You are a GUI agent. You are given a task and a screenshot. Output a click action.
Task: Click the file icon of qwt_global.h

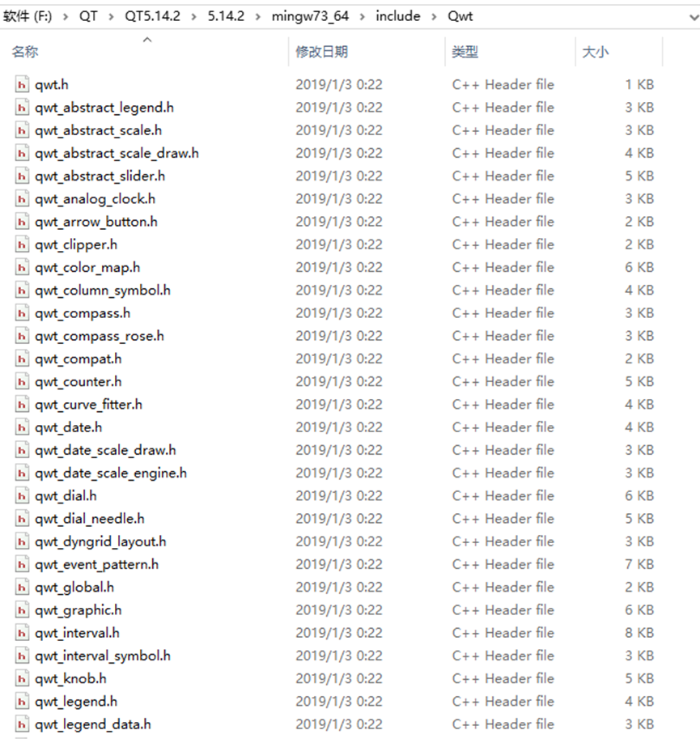(21, 587)
